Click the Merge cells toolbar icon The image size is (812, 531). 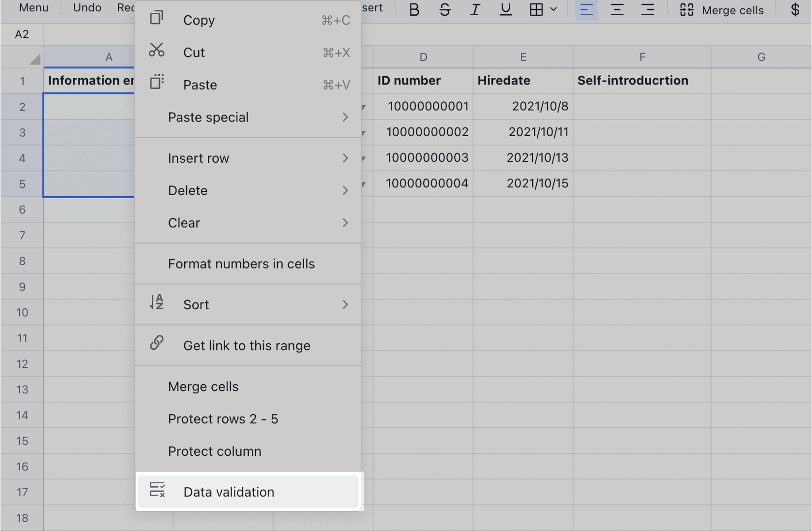pos(686,9)
